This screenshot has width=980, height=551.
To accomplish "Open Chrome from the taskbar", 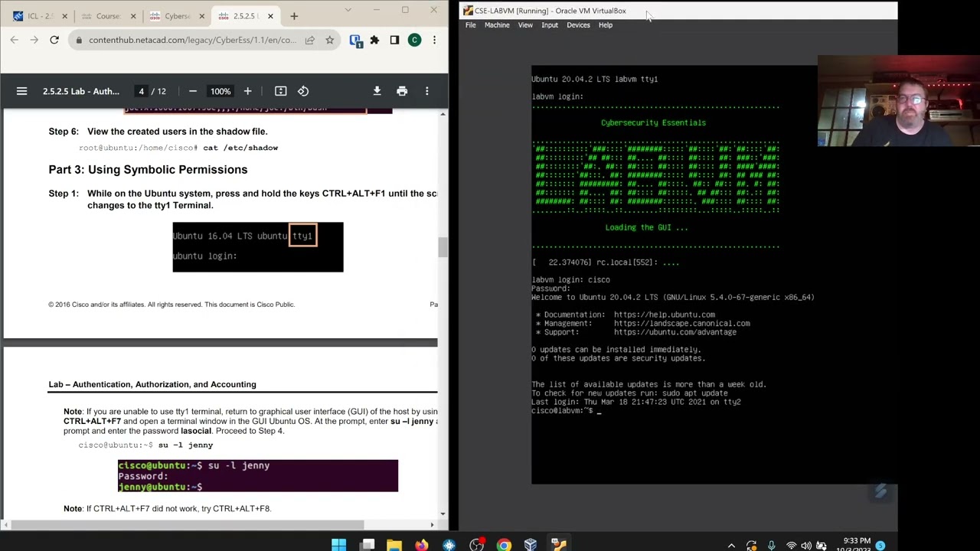I will (504, 545).
